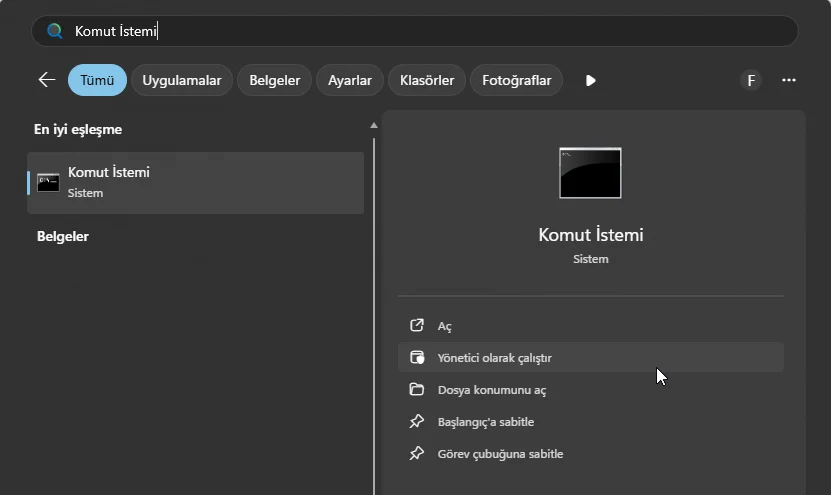
Task: Select the Tümü filter tab
Action: pos(97,80)
